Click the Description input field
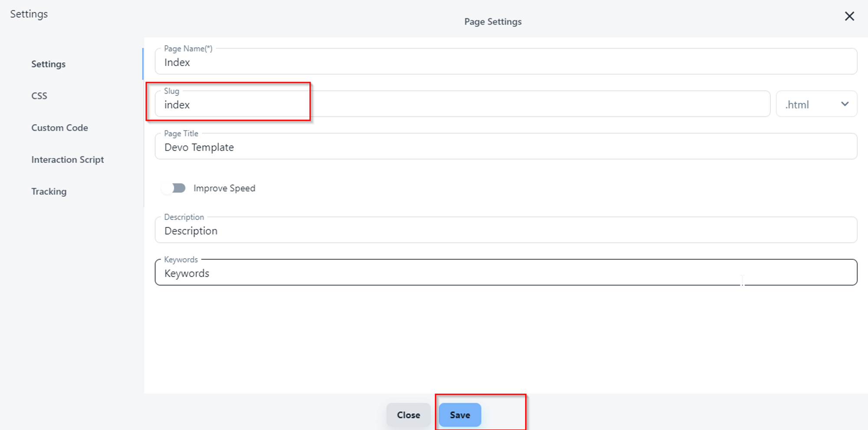The width and height of the screenshot is (868, 430). (x=506, y=231)
